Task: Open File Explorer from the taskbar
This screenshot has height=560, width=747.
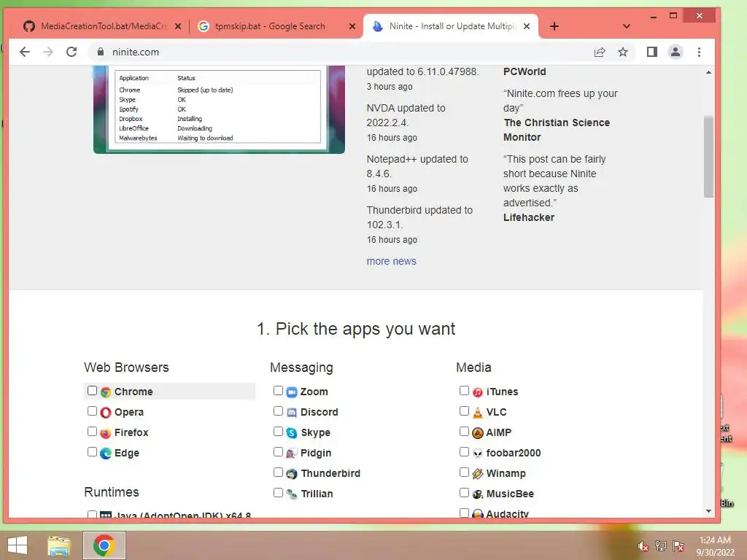Action: point(59,545)
